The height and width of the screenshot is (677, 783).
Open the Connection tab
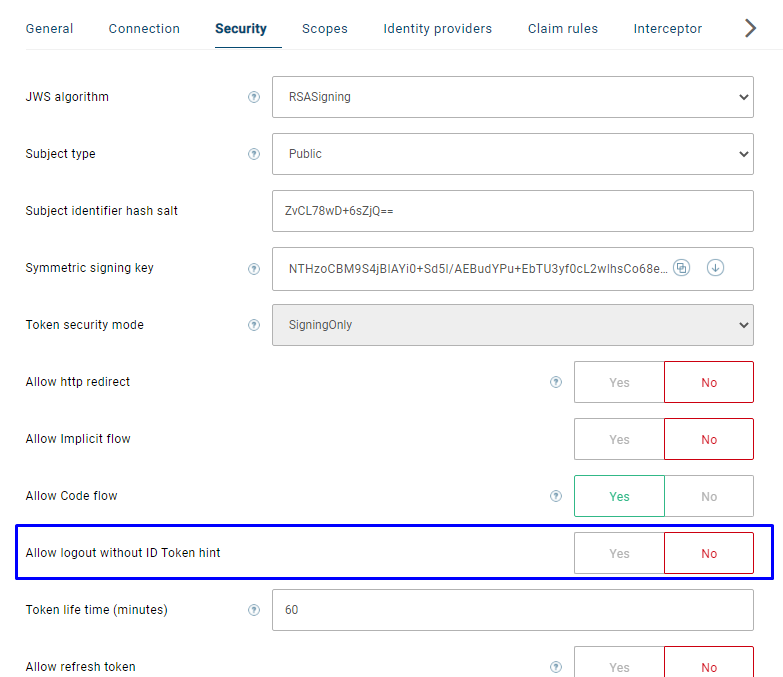tap(144, 28)
